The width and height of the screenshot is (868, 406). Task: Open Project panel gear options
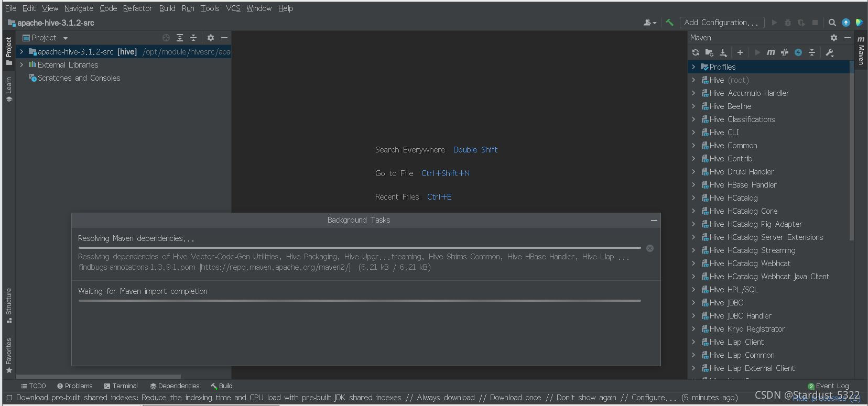[x=211, y=38]
